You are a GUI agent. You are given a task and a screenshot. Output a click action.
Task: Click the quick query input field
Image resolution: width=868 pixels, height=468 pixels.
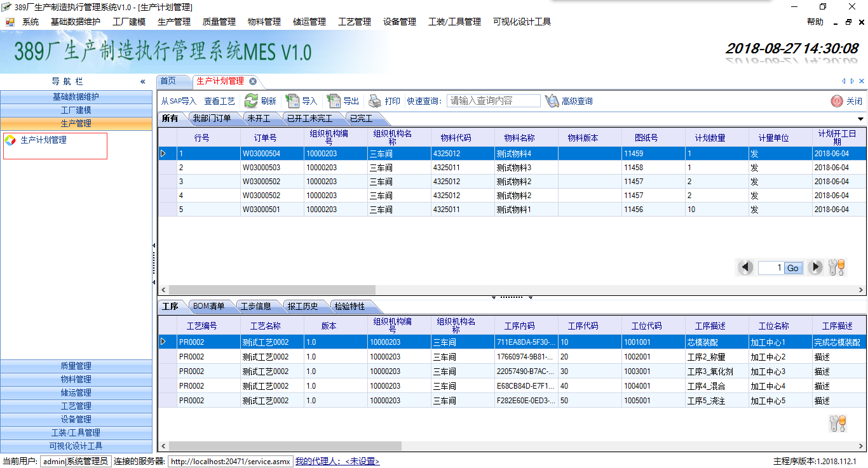(x=494, y=101)
